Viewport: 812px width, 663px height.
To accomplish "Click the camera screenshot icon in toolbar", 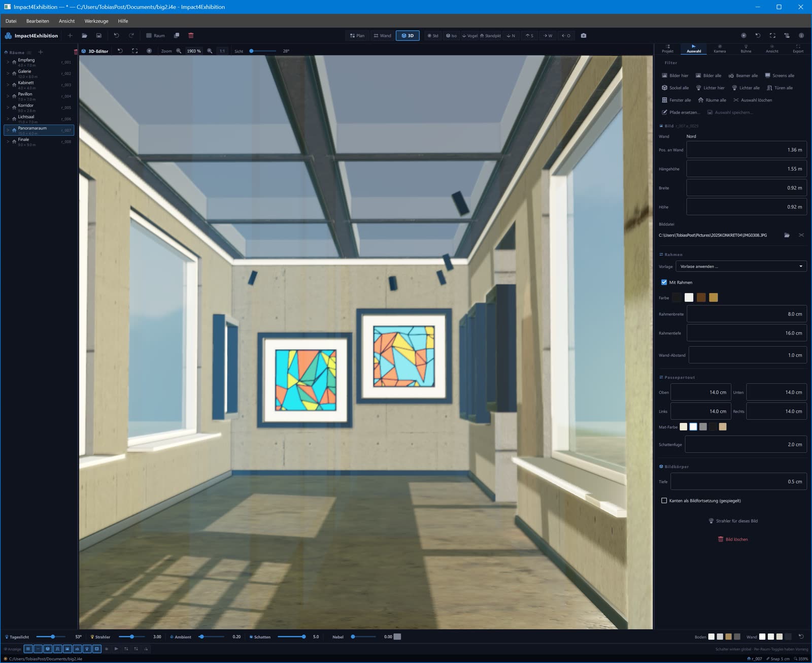I will pyautogui.click(x=583, y=36).
